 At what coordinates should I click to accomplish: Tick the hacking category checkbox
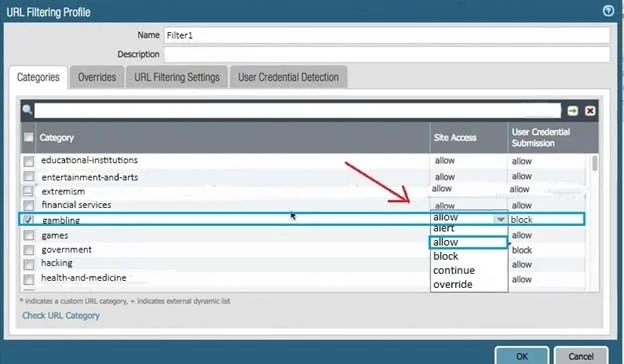click(x=28, y=264)
